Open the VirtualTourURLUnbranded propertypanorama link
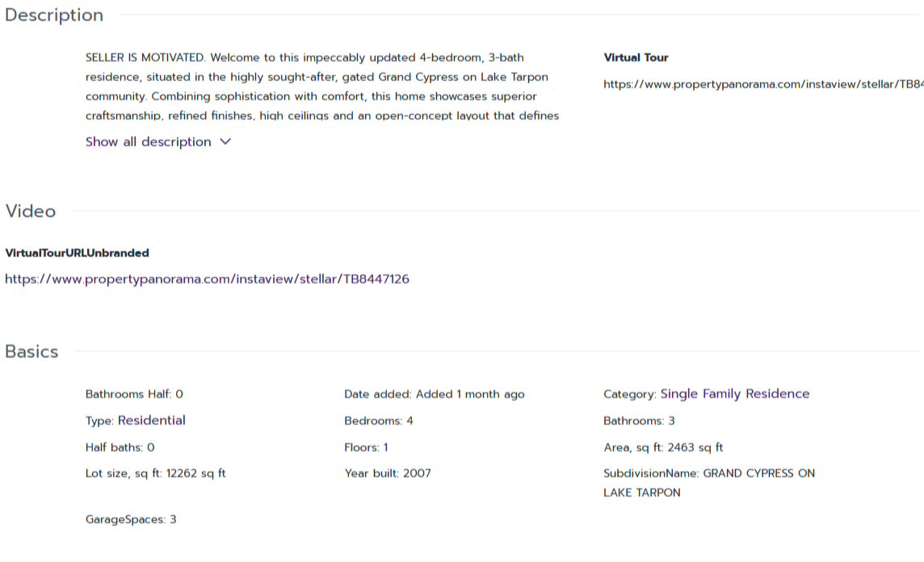 [x=207, y=279]
